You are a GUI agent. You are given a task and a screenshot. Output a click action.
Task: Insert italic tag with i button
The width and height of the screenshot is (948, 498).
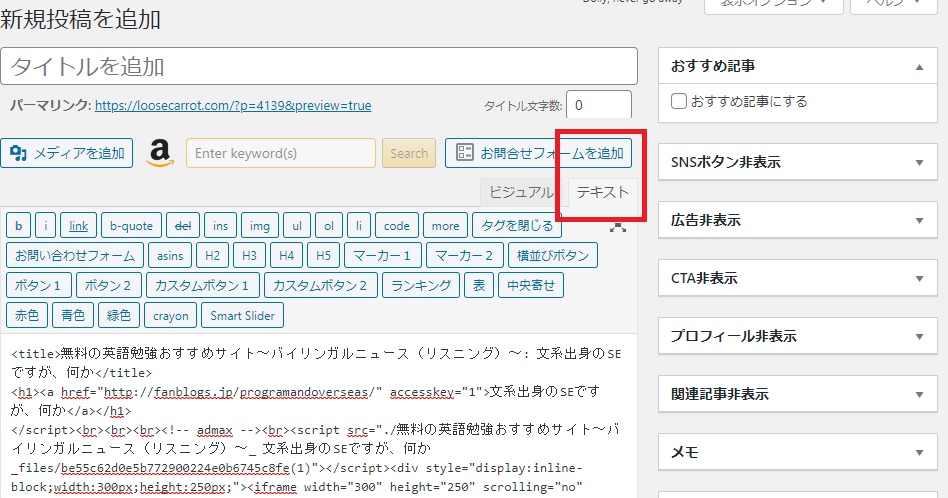[45, 225]
